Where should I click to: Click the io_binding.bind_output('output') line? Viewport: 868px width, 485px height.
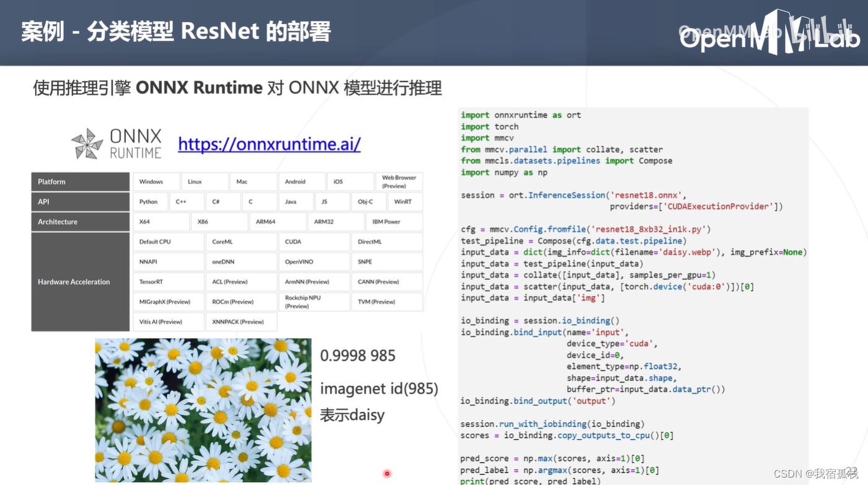point(538,401)
